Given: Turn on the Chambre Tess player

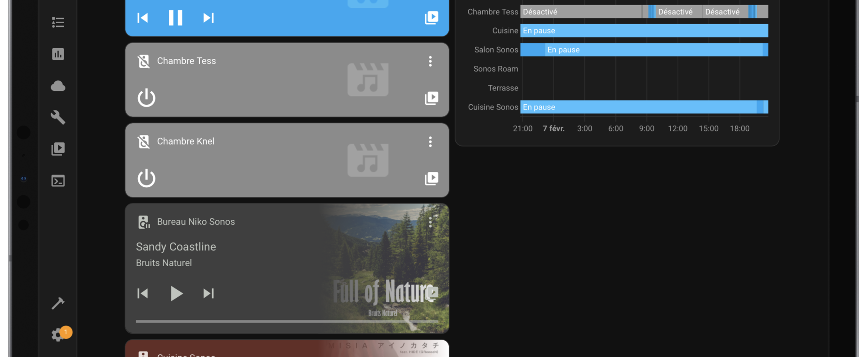Looking at the screenshot, I should pos(147,98).
